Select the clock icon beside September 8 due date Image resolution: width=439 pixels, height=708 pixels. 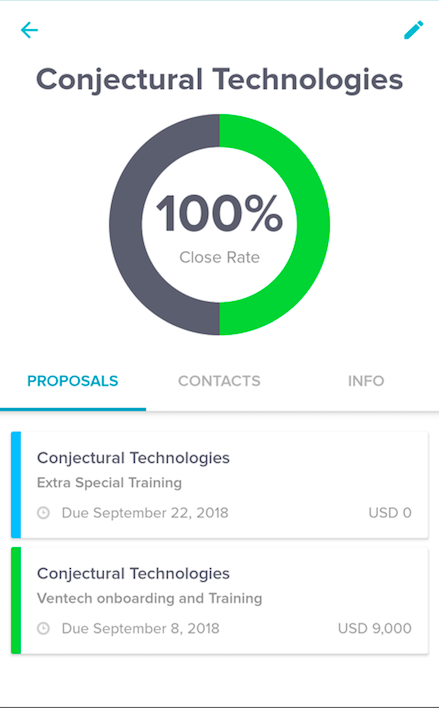point(43,629)
